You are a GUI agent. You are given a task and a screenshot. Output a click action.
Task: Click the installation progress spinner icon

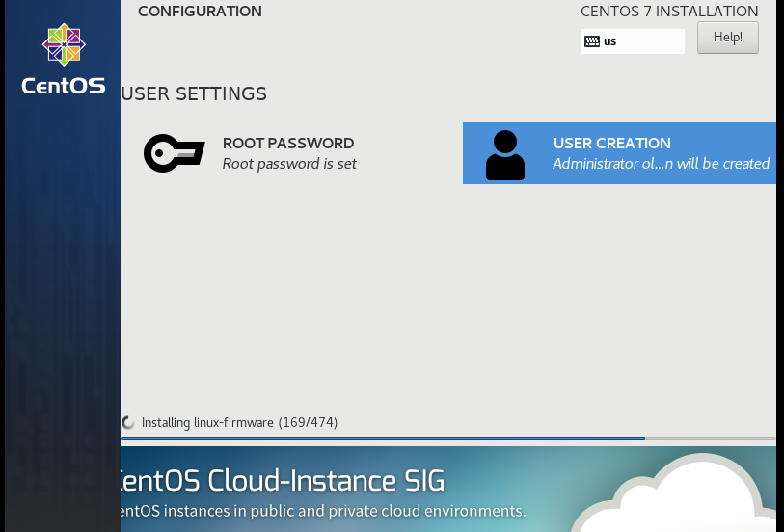128,422
